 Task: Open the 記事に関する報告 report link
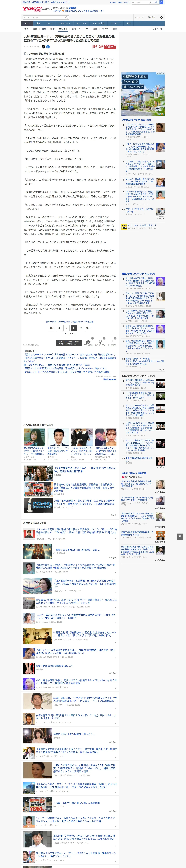pos(32,345)
